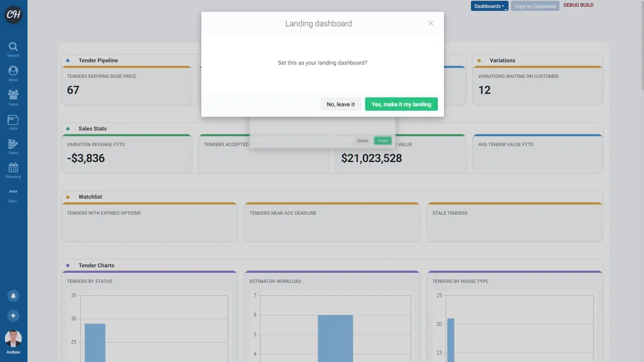Click the Tender Pipeline section header
644x362 pixels.
98,60
